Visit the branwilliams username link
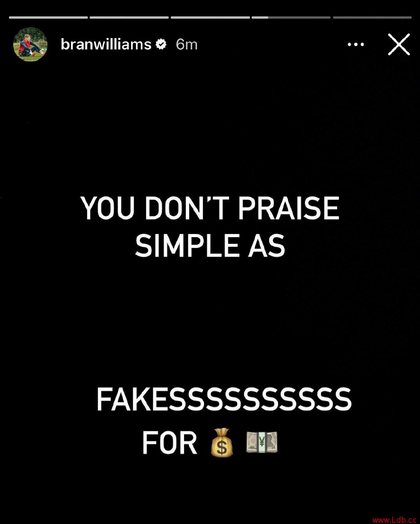This screenshot has height=524, width=420. click(x=106, y=44)
